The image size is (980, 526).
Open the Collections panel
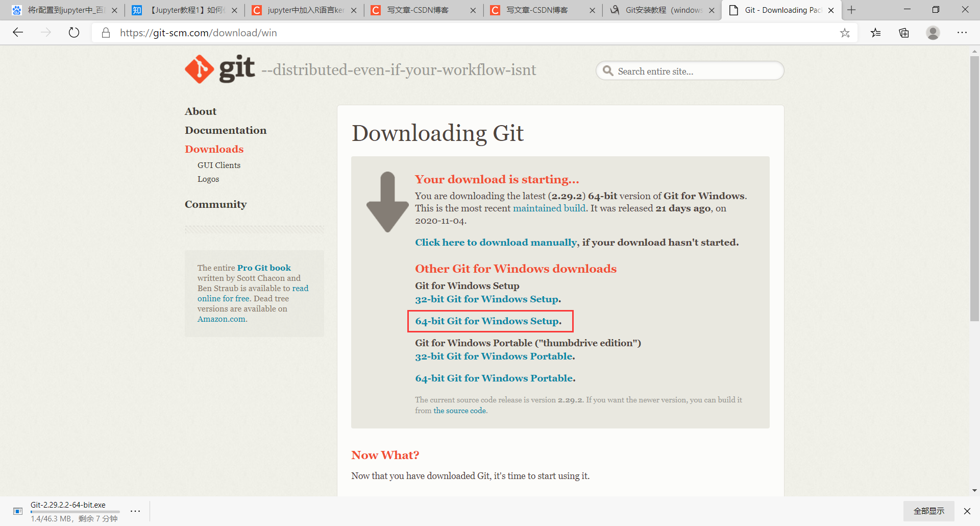904,33
